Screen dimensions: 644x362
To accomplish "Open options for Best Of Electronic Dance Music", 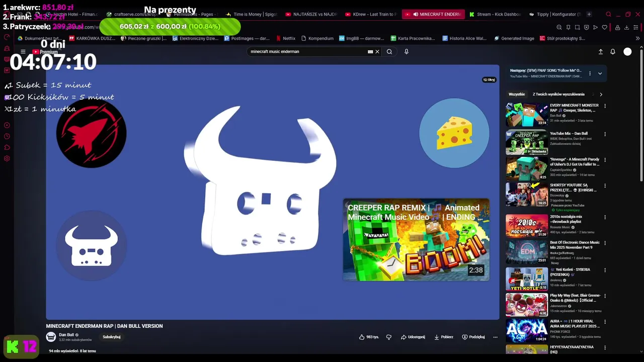I will tap(605, 243).
